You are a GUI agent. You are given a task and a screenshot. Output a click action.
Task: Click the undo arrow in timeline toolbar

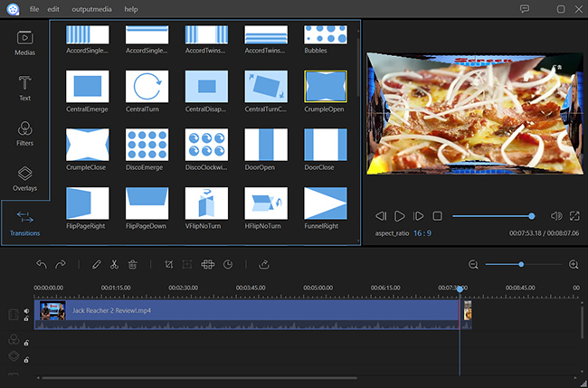pos(42,264)
